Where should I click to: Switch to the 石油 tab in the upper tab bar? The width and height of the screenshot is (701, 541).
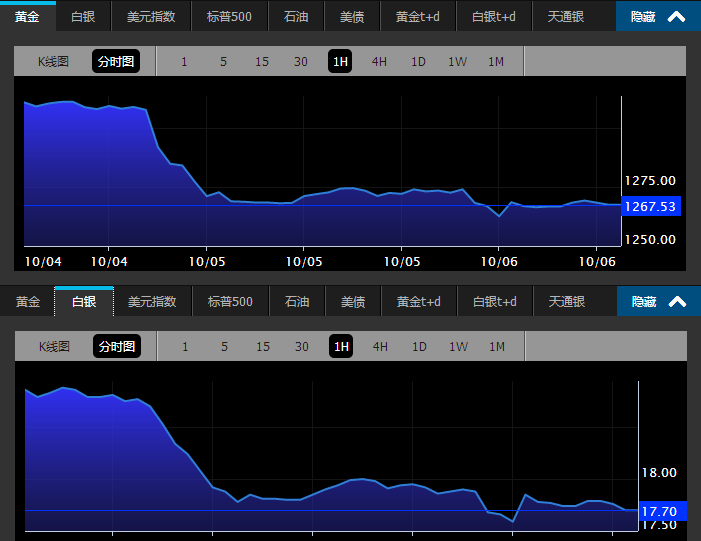[x=296, y=17]
